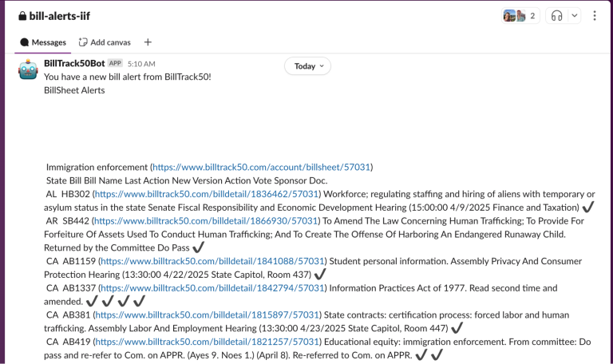Click the text 'You have a new bill alert from BillTrack50!'

(x=128, y=77)
